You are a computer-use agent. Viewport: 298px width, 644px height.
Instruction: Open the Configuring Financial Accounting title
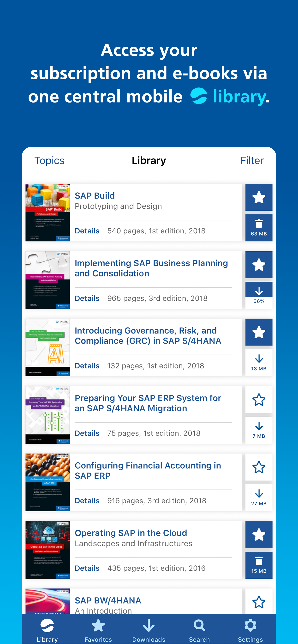point(148,471)
